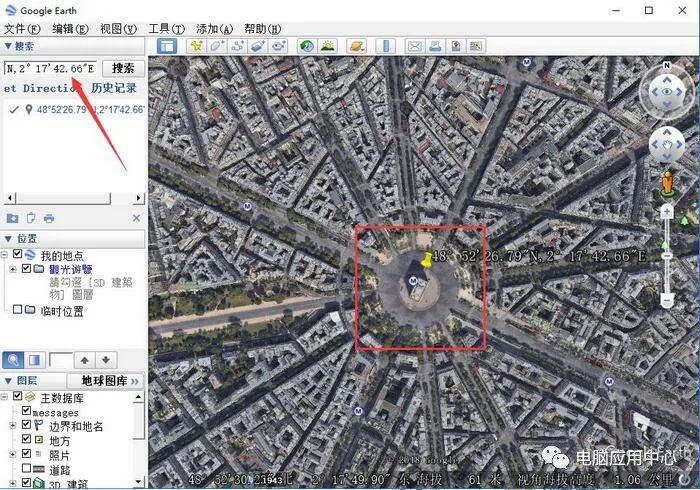Open the 帮助(H) menu

262,29
